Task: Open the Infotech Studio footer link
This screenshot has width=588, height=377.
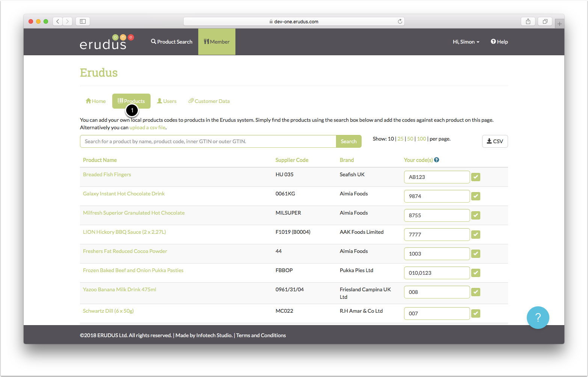Action: (x=214, y=335)
